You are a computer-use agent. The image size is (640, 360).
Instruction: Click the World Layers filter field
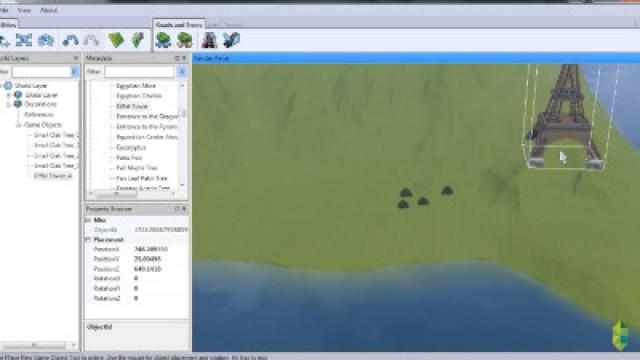pyautogui.click(x=41, y=72)
